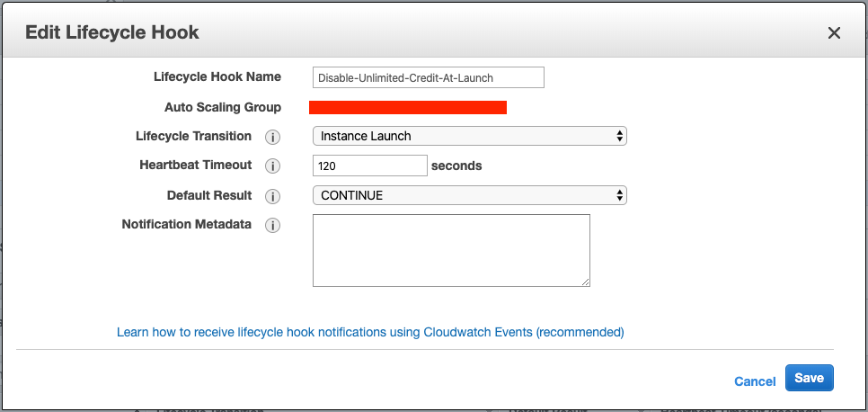Screen dimensions: 868x412
Task: Click the 'seconds' unit text
Action: (456, 166)
